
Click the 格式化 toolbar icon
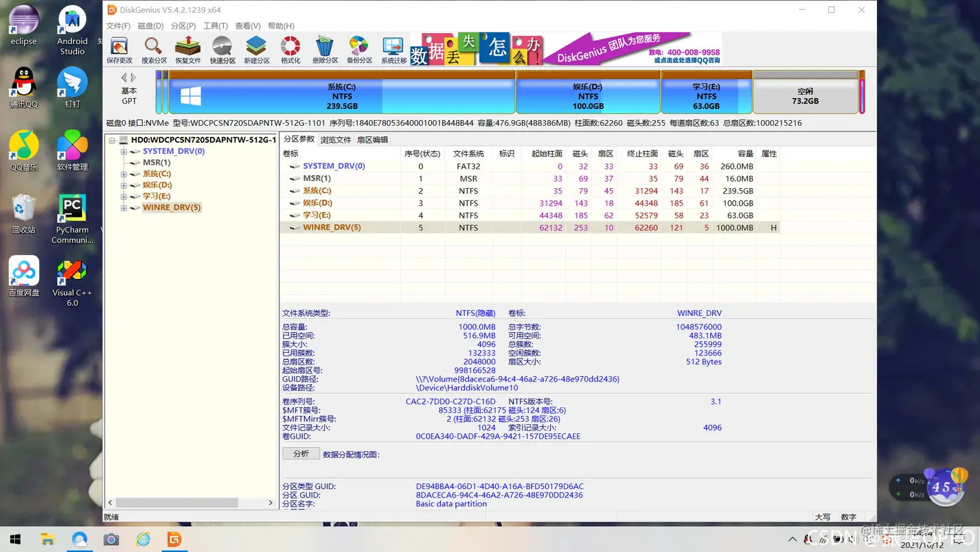coord(290,50)
